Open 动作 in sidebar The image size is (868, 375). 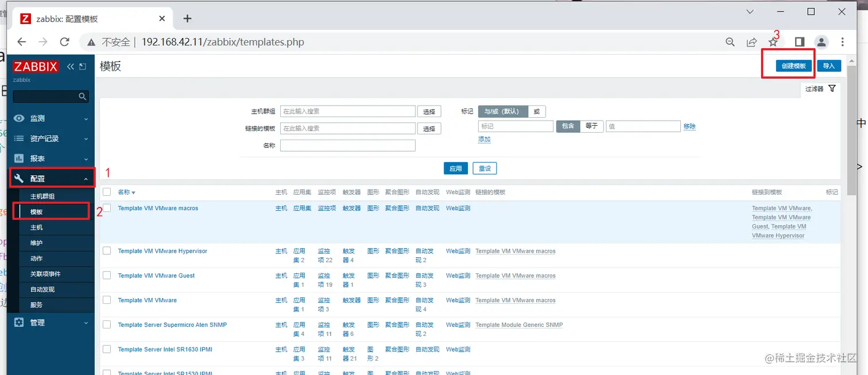[36, 258]
